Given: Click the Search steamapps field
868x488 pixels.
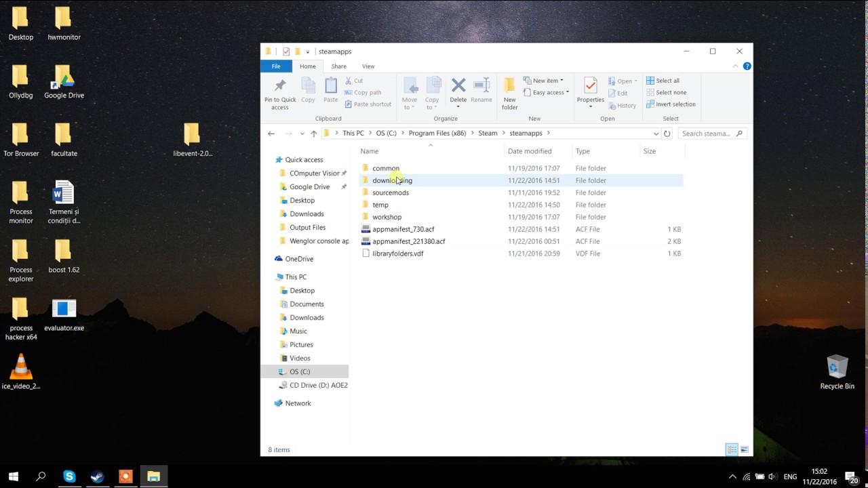Looking at the screenshot, I should [712, 134].
